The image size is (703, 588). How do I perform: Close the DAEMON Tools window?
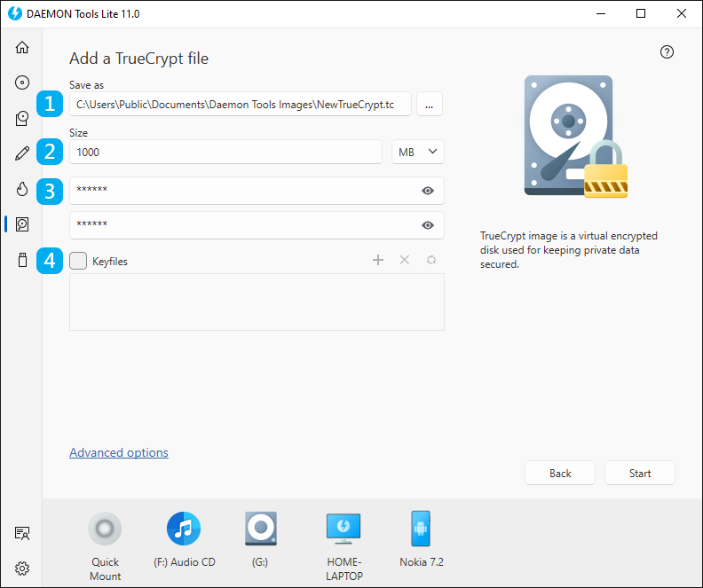coord(682,13)
